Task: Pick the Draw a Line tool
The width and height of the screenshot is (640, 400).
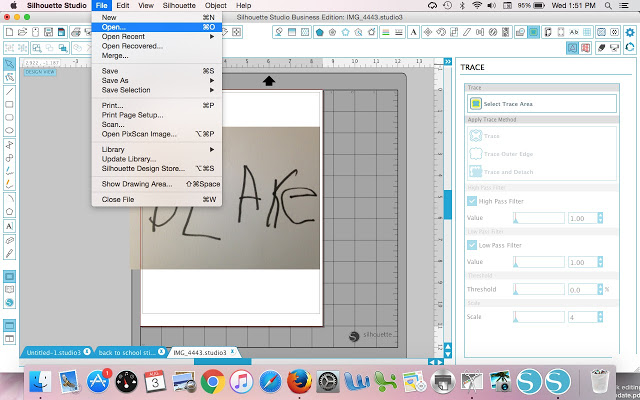Action: point(9,91)
